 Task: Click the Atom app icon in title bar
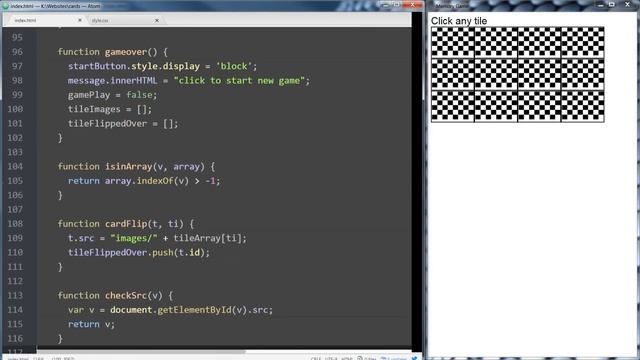(x=6, y=6)
